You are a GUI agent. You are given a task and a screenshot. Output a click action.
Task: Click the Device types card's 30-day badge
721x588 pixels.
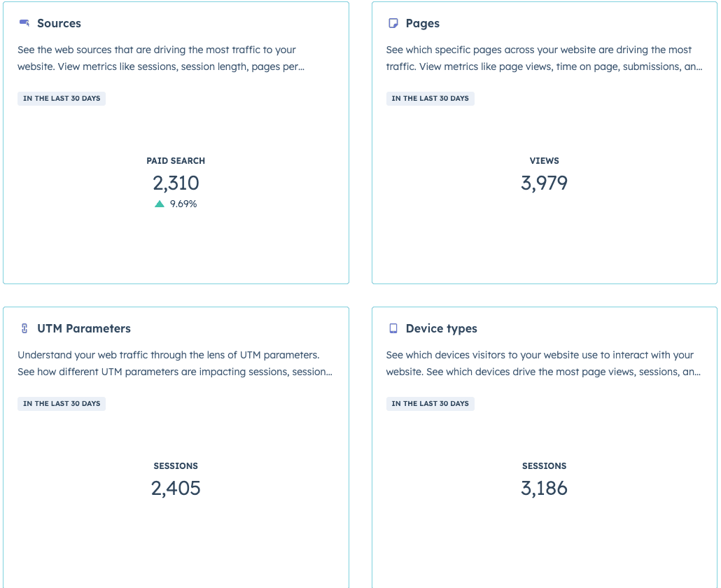click(x=430, y=404)
